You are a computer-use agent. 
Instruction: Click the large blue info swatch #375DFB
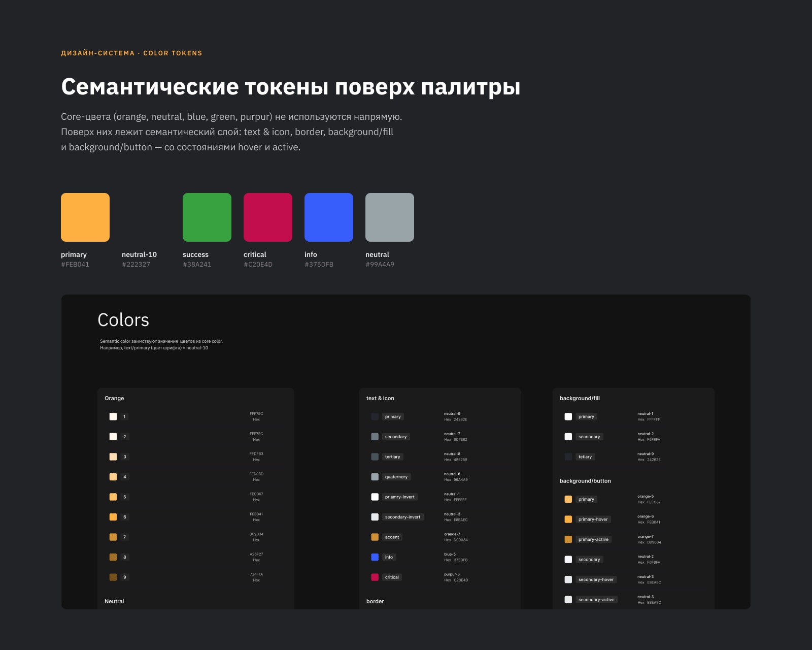[x=329, y=217]
